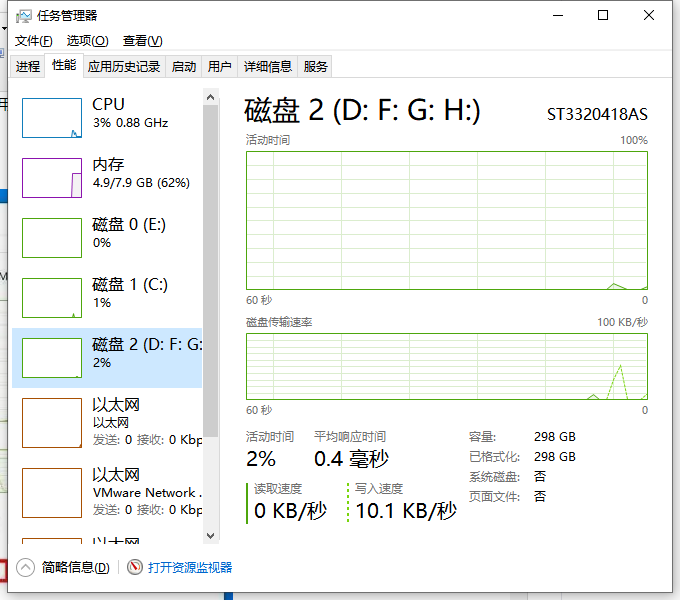Click the Task Manager app icon in title bar
The width and height of the screenshot is (680, 600).
23,16
